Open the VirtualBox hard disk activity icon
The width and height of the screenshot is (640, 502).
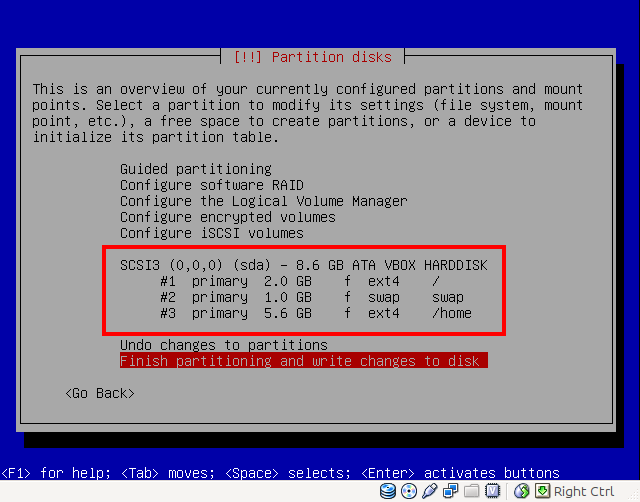click(387, 491)
